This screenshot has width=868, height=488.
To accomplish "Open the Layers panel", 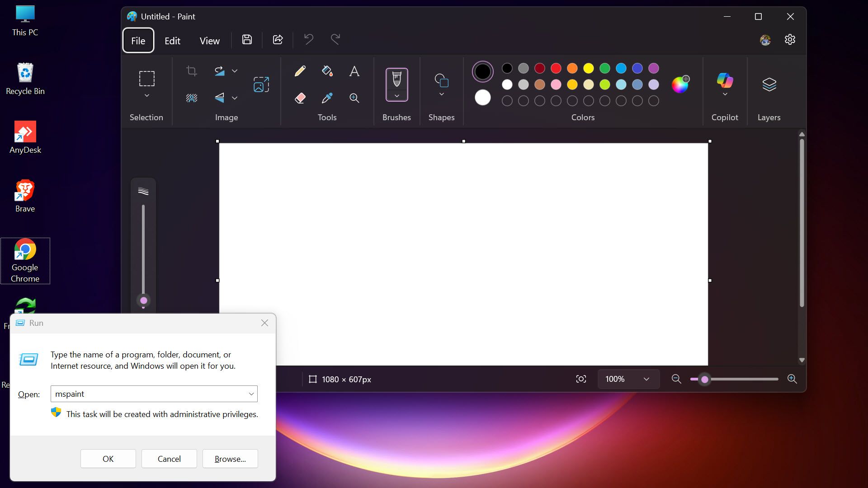I will click(x=769, y=84).
